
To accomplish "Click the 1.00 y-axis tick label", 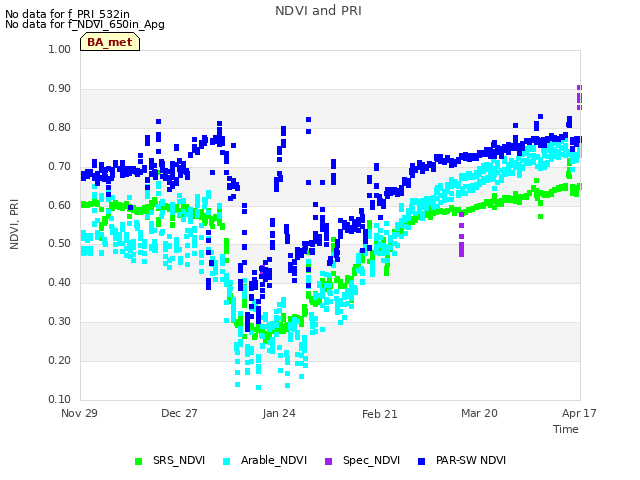I will coord(60,49).
